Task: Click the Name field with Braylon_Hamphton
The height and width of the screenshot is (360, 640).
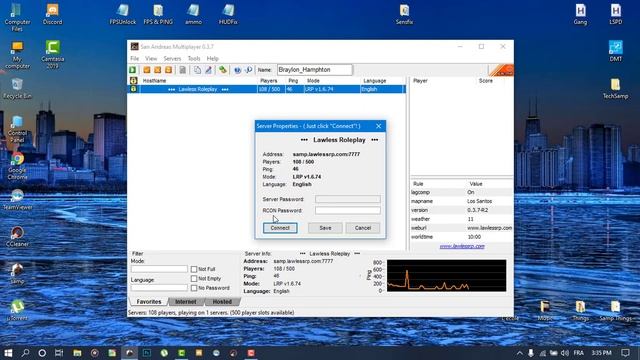Action: tap(315, 70)
